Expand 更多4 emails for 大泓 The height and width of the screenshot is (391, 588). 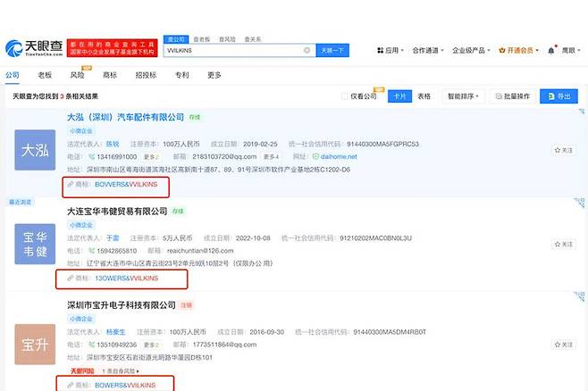[x=271, y=156]
